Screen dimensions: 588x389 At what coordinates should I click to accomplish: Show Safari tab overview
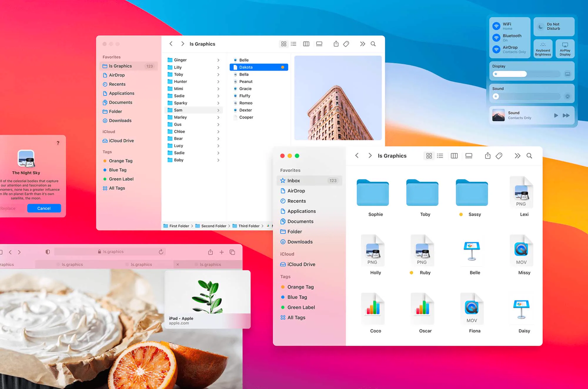(232, 252)
